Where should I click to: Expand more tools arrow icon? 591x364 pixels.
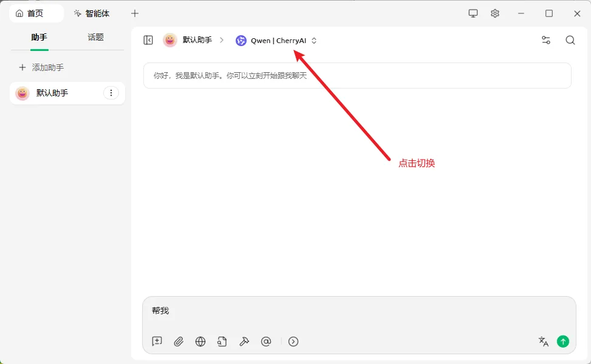tap(293, 342)
